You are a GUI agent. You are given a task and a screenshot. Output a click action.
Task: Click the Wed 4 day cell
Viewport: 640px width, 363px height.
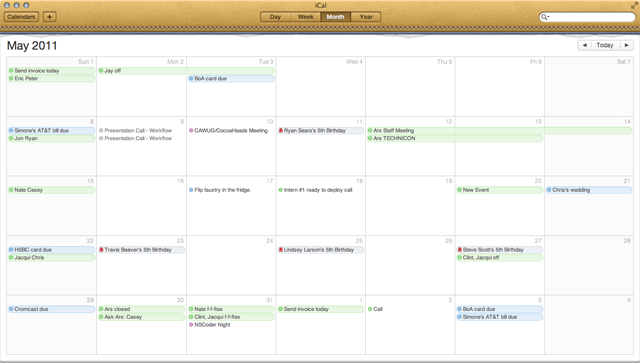[320, 87]
